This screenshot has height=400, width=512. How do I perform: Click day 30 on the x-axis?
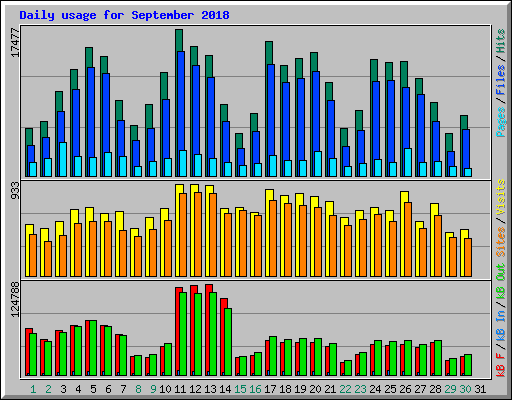coord(465,389)
